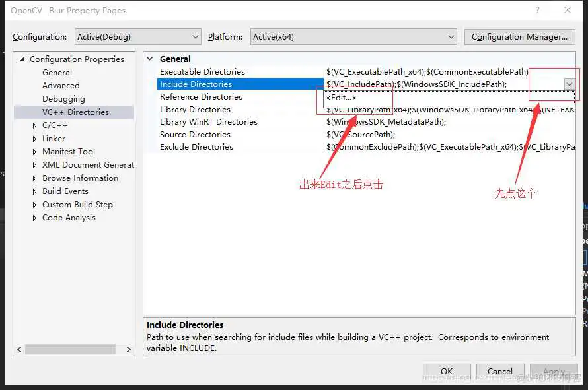This screenshot has width=588, height=390.
Task: Click the Apply button
Action: click(554, 371)
